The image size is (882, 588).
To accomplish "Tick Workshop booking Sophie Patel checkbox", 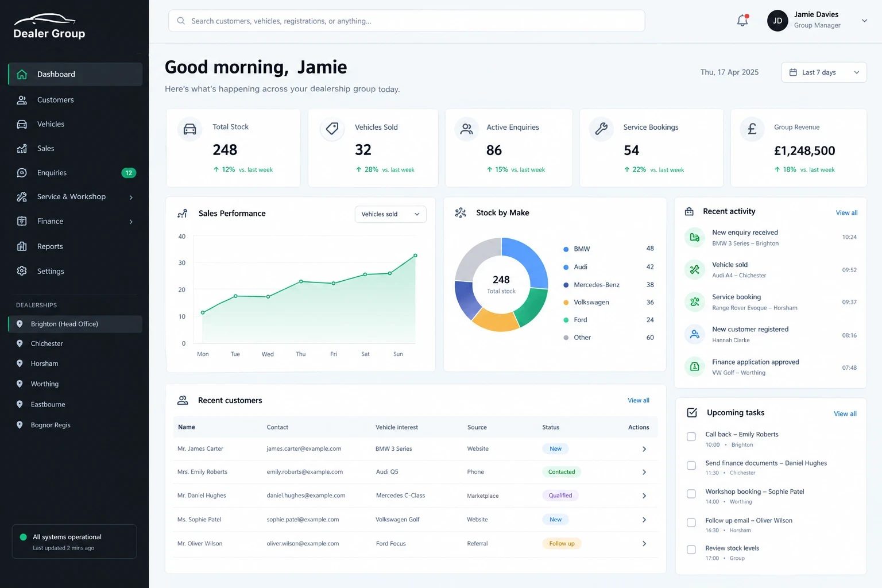I will pos(691,494).
